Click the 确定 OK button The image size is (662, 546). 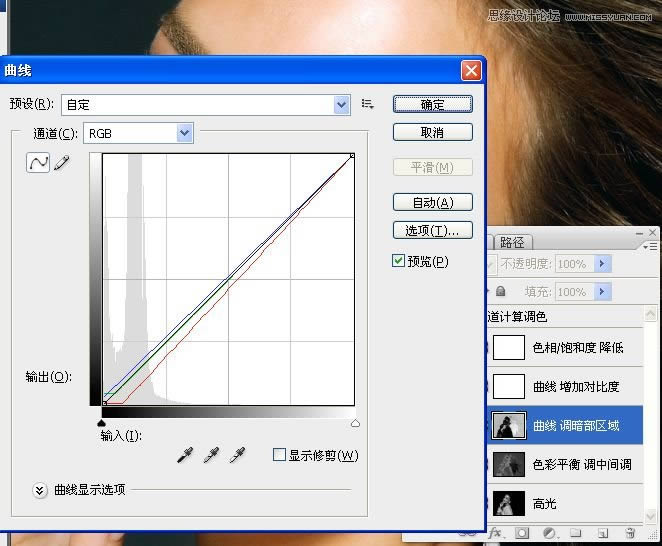coord(432,104)
